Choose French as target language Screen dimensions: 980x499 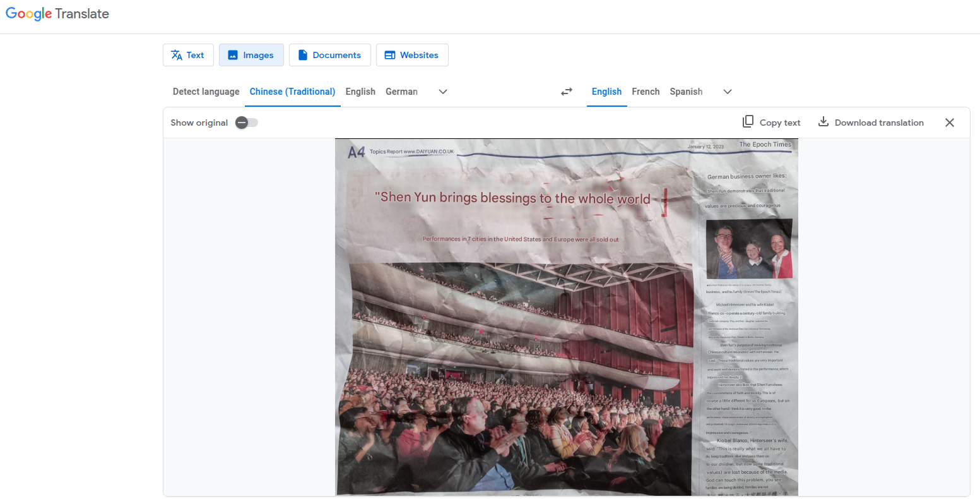[646, 92]
